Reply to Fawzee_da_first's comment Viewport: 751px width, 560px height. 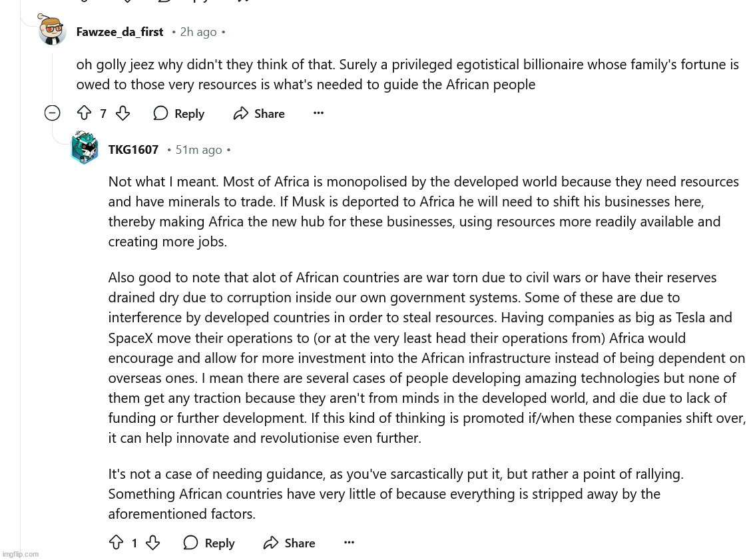point(179,114)
